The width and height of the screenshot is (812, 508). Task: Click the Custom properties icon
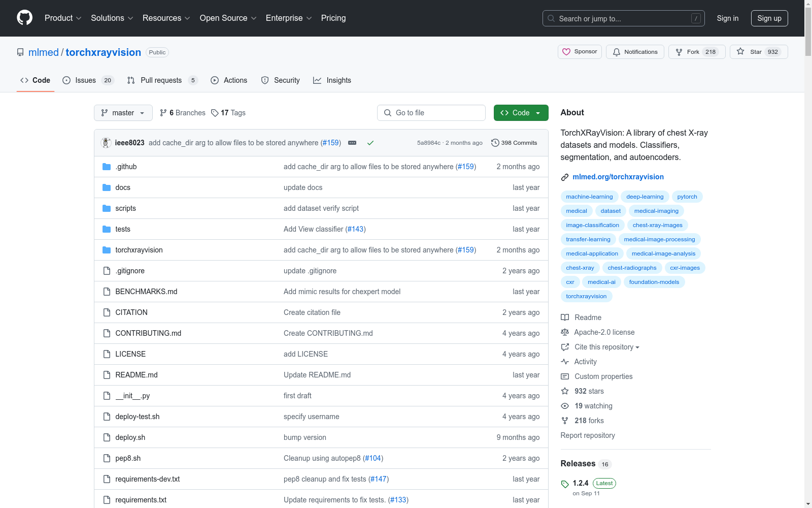(x=565, y=376)
